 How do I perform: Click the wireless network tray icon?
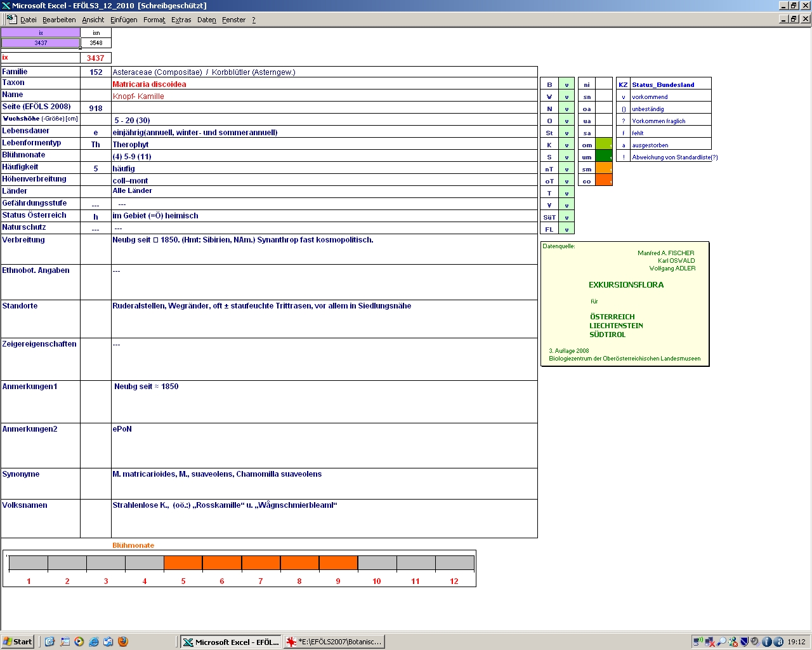[x=698, y=642]
